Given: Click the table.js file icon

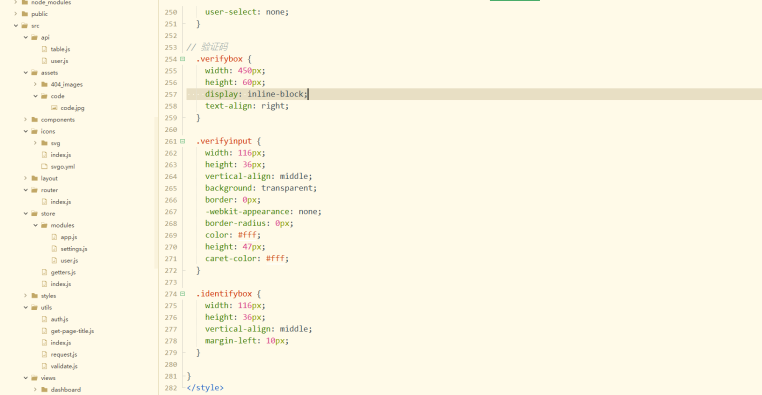Looking at the screenshot, I should pyautogui.click(x=44, y=49).
